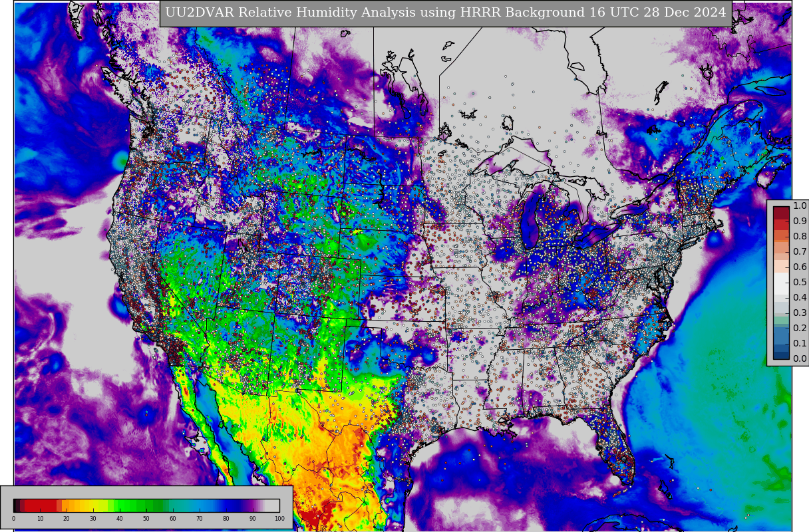Viewport: 809px width, 532px height.
Task: Click the '0.2' label on right color scale
Action: coord(800,329)
